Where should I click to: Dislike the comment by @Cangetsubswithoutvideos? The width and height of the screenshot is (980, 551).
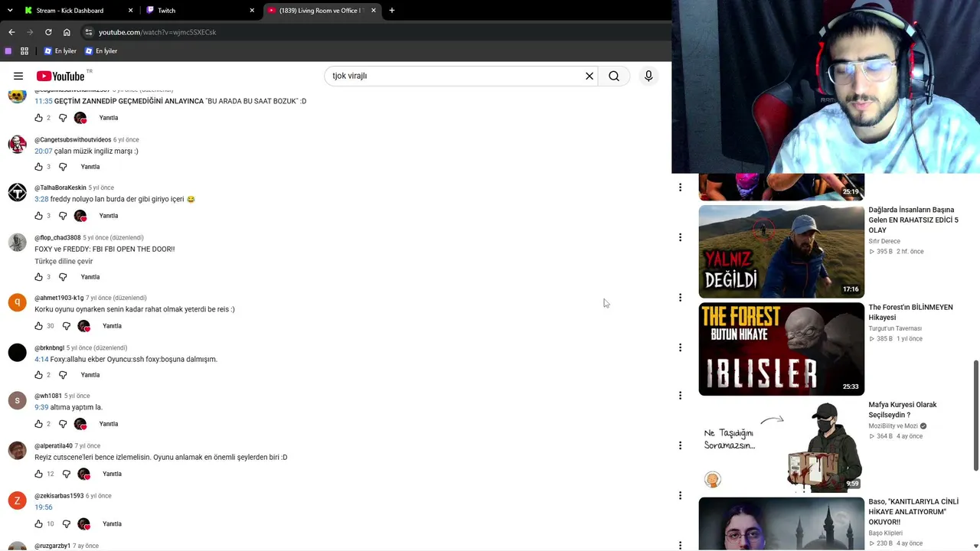click(x=63, y=167)
